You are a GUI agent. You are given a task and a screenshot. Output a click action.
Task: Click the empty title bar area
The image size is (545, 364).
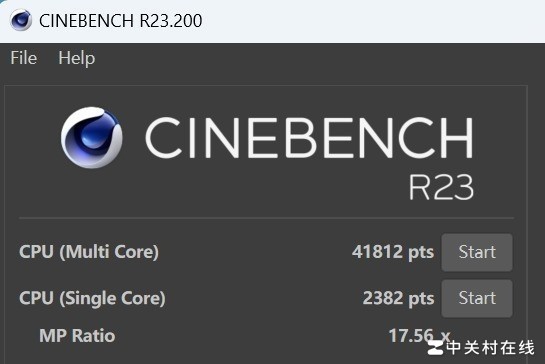coord(372,21)
